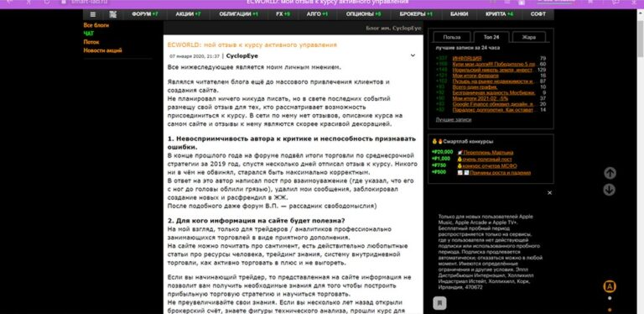Open the АКЦИИ menu item
Image resolution: width=644 pixels, height=314 pixels.
tap(188, 14)
